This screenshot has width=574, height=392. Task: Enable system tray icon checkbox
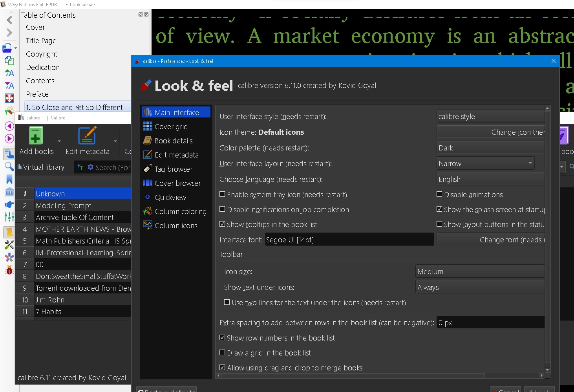222,194
